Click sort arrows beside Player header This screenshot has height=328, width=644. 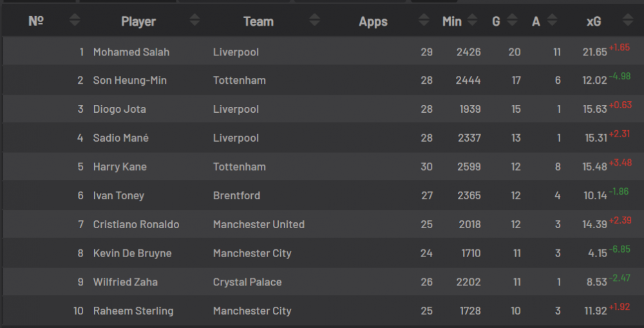coord(194,21)
